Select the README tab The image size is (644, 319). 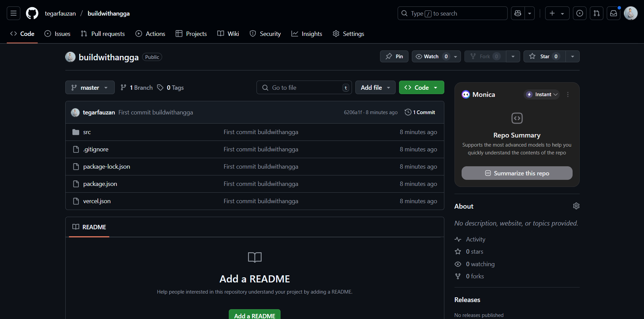click(89, 227)
